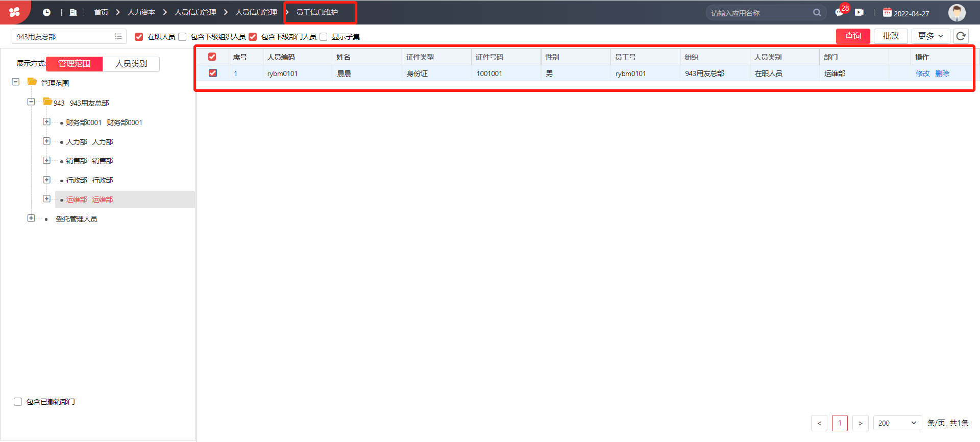The height and width of the screenshot is (442, 980).
Task: Expand the 财务部0001 tree node
Action: (46, 121)
